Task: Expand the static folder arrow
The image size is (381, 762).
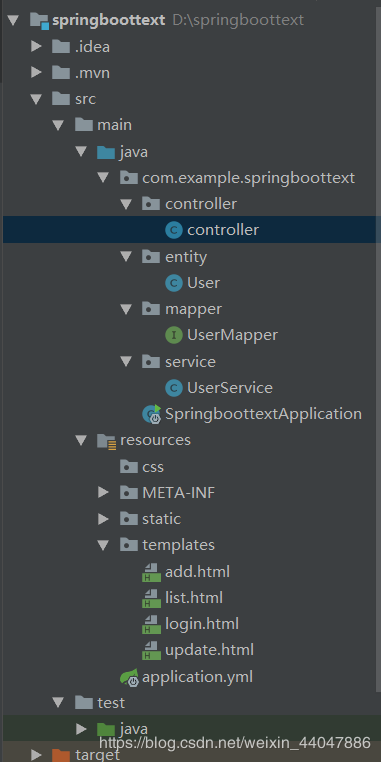Action: pyautogui.click(x=104, y=519)
